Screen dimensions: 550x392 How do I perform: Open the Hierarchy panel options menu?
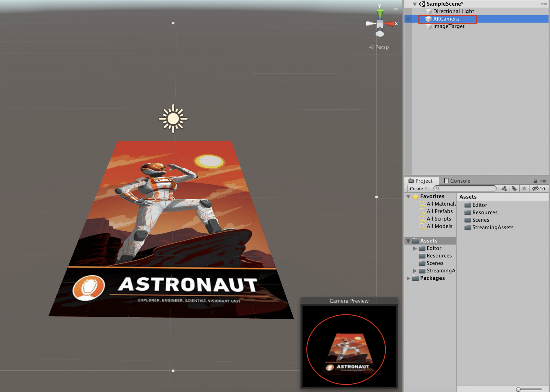coord(544,4)
